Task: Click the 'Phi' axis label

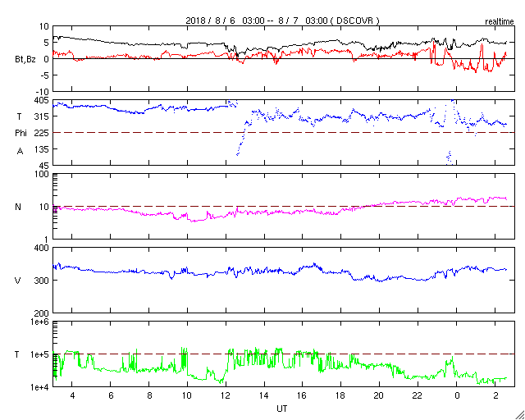Action: pyautogui.click(x=21, y=134)
